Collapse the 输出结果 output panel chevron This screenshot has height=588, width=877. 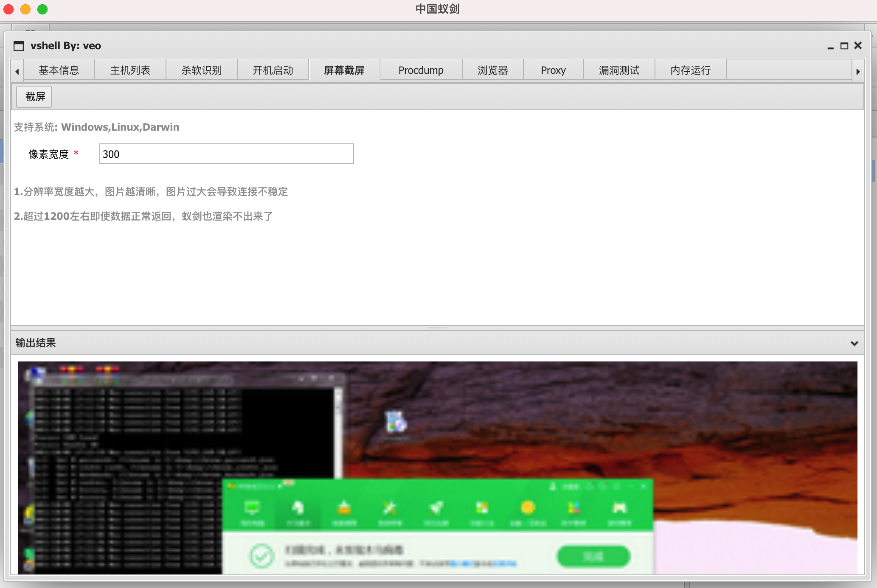854,343
